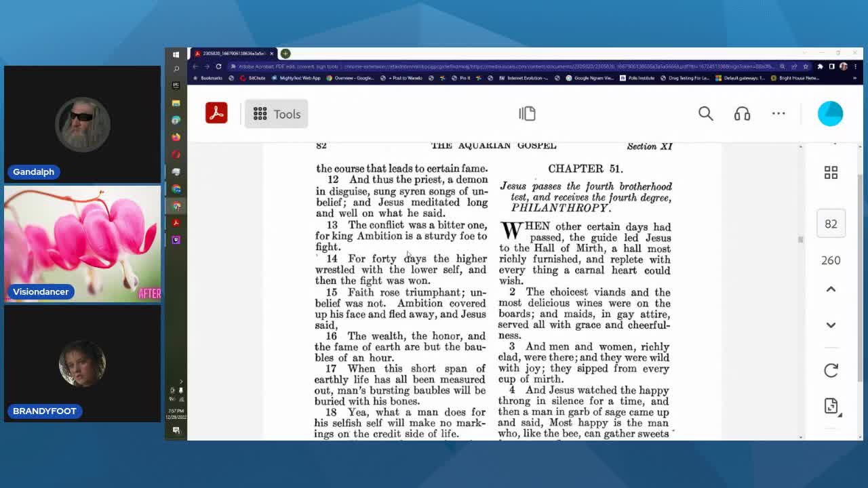Click the total pages value 260
Image resolution: width=868 pixels, height=488 pixels.
pyautogui.click(x=831, y=260)
